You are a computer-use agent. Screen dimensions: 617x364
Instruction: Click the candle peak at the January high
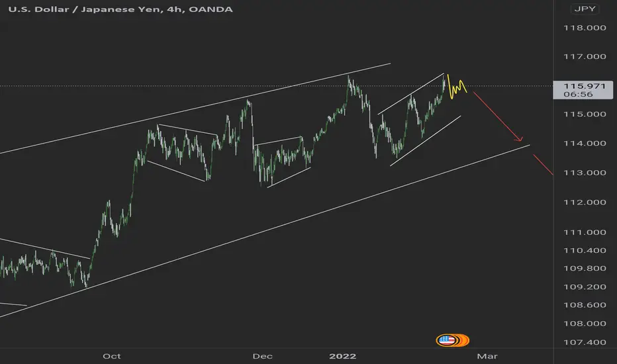coord(349,79)
